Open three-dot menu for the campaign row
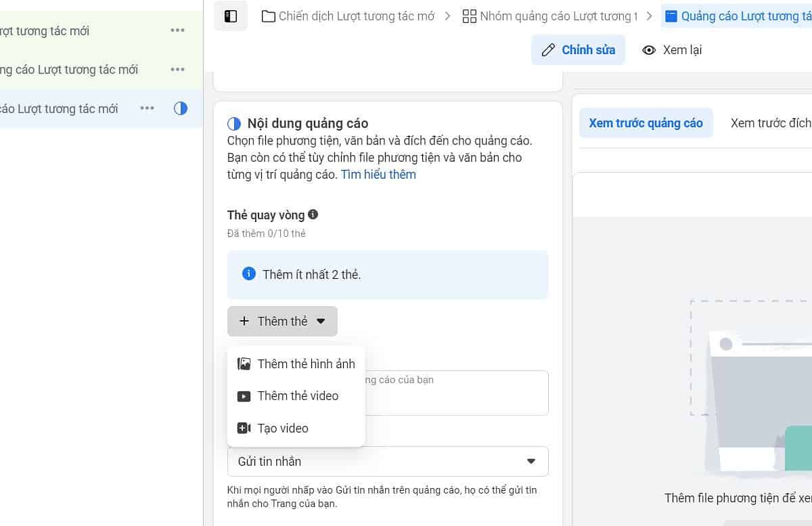 178,30
